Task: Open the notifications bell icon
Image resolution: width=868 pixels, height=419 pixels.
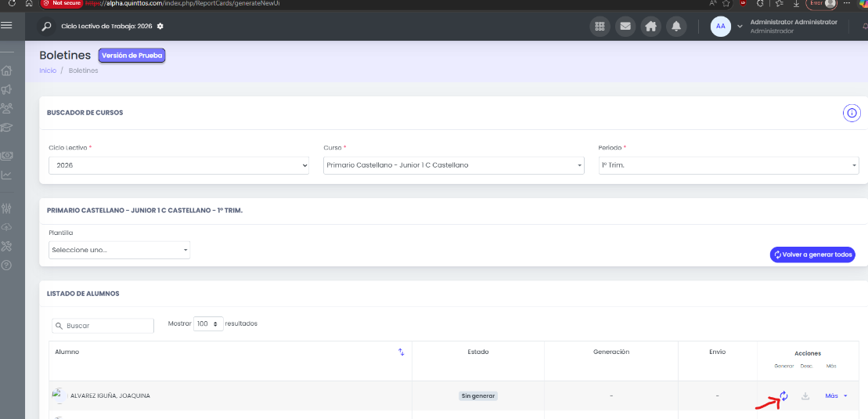Action: (676, 26)
